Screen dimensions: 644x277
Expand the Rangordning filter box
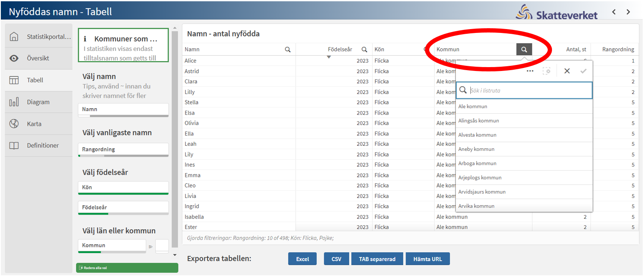(123, 149)
